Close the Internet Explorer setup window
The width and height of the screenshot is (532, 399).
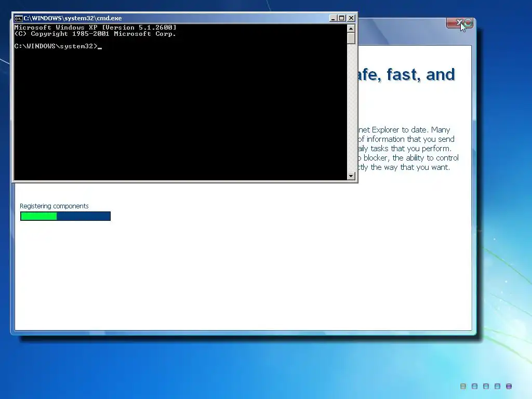459,23
